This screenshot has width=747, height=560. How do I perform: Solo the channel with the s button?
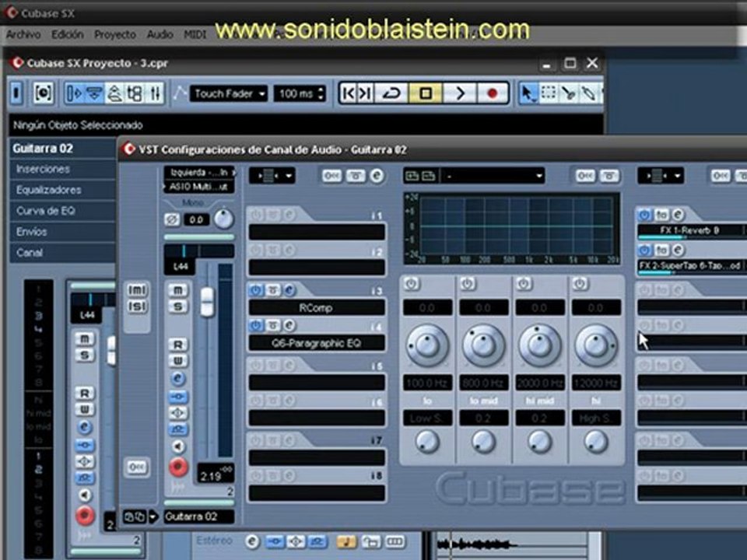coord(177,306)
